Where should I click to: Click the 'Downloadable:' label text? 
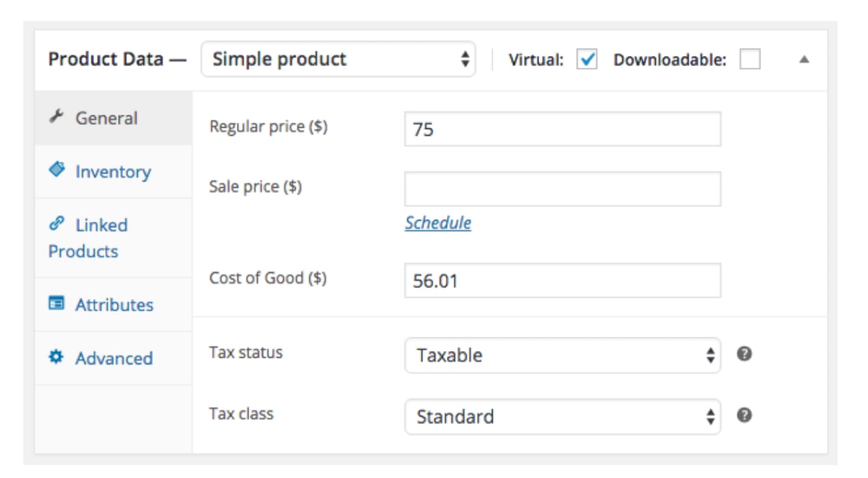[x=670, y=60]
